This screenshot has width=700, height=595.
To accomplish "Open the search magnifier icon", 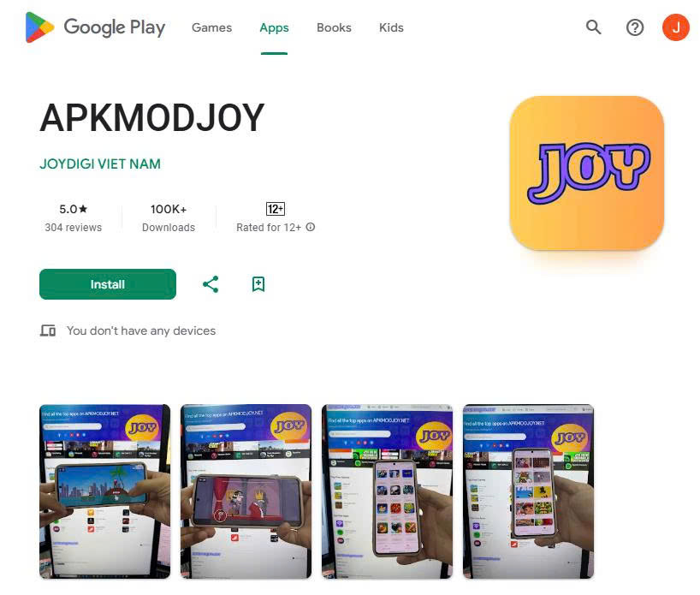I will point(593,27).
